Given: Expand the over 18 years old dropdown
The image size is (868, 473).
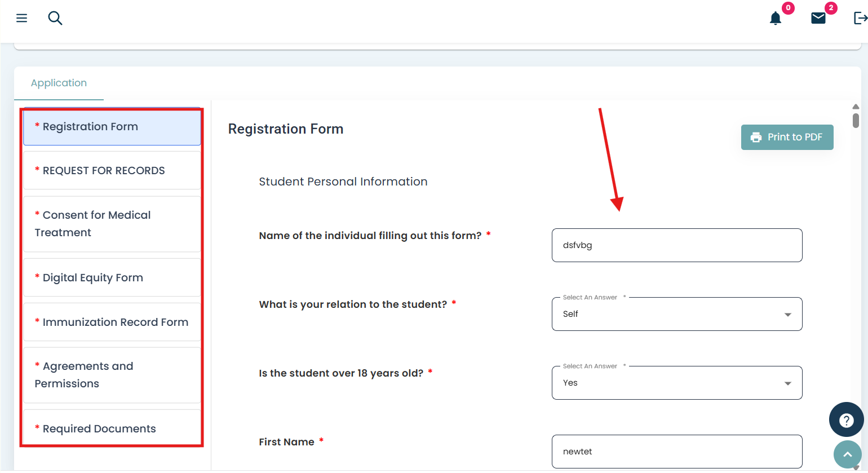Looking at the screenshot, I should pyautogui.click(x=676, y=383).
